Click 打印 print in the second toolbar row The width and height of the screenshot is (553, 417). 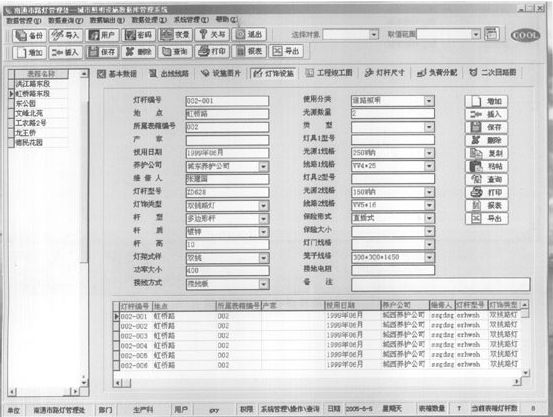[212, 52]
